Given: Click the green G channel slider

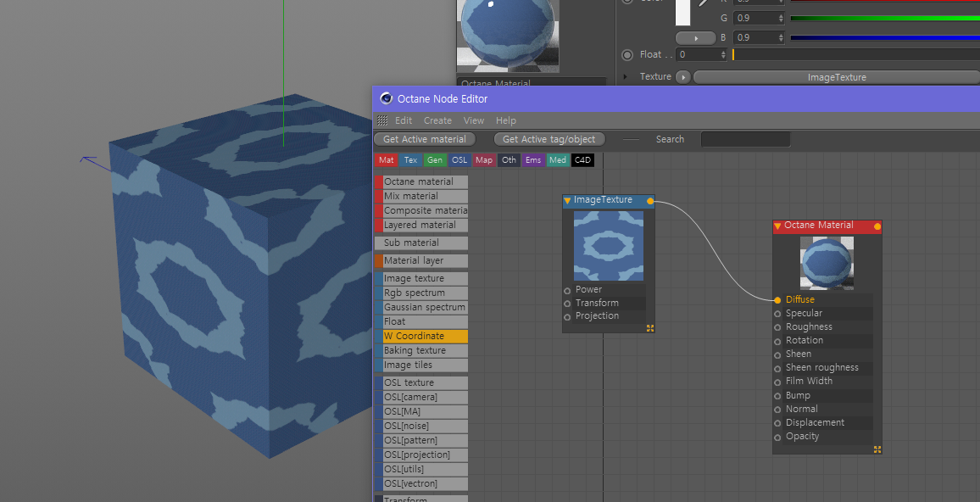Looking at the screenshot, I should tap(885, 18).
